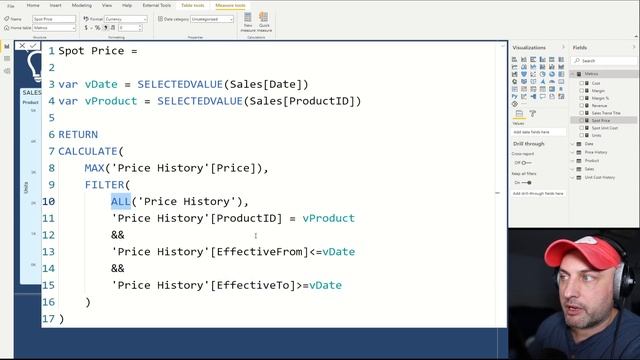Viewport: 640px width, 360px height.
Task: Open the Help ribbon tab
Action: 127,6
